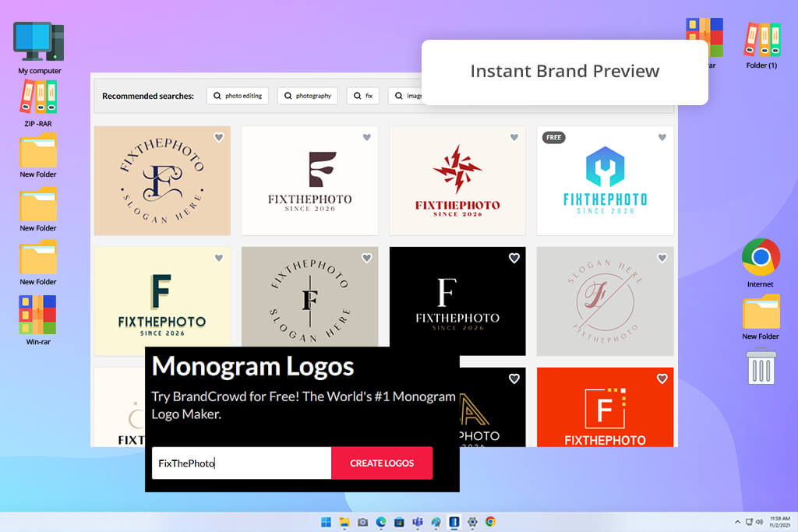This screenshot has height=532, width=798.
Task: Search recommended term fix
Action: (363, 96)
